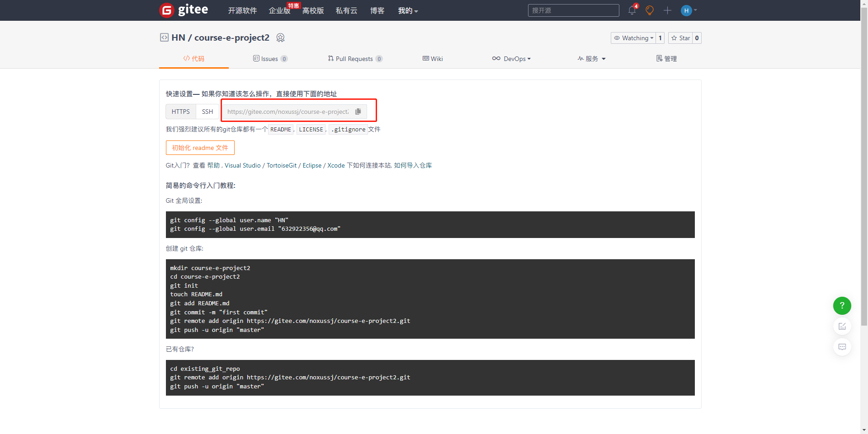
Task: Switch to the 代码 tab
Action: pos(194,59)
